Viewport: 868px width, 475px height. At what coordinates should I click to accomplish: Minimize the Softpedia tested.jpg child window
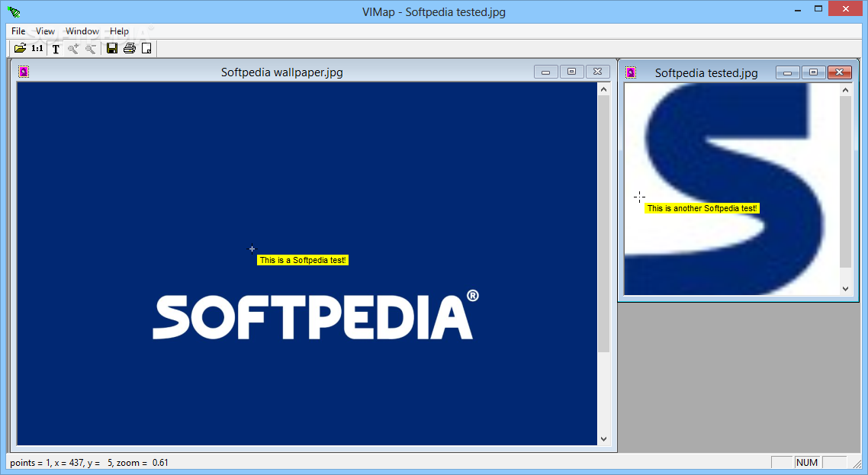point(788,72)
